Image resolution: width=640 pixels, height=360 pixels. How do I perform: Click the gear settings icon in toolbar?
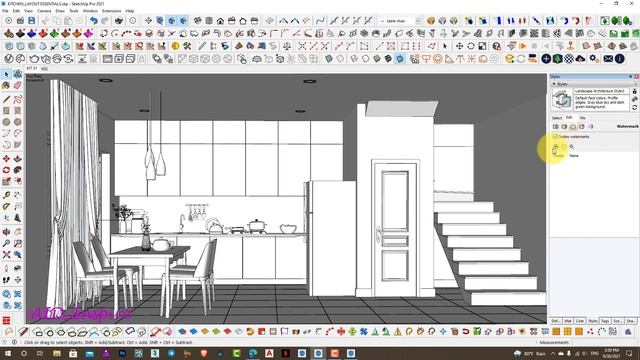click(x=593, y=59)
